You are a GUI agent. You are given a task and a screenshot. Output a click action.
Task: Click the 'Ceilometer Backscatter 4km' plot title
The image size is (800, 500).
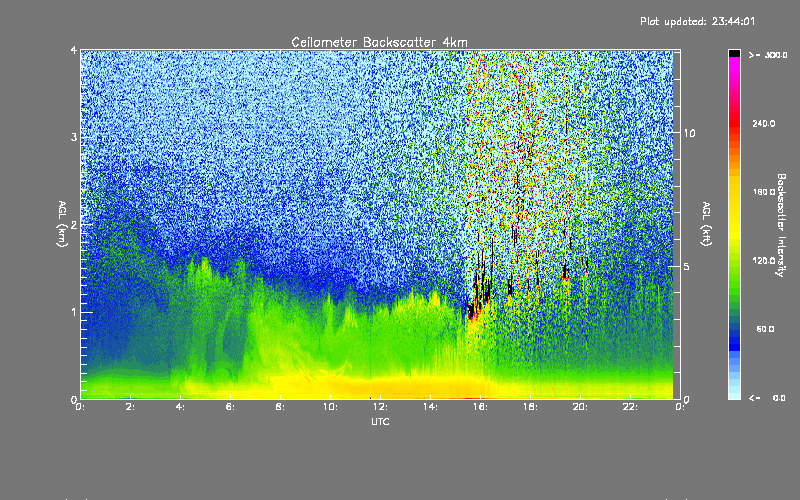click(379, 42)
